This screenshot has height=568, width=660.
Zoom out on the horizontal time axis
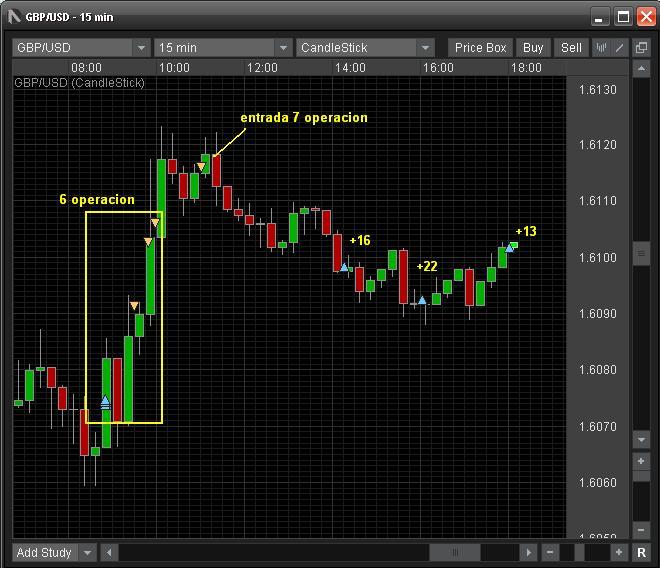click(550, 552)
